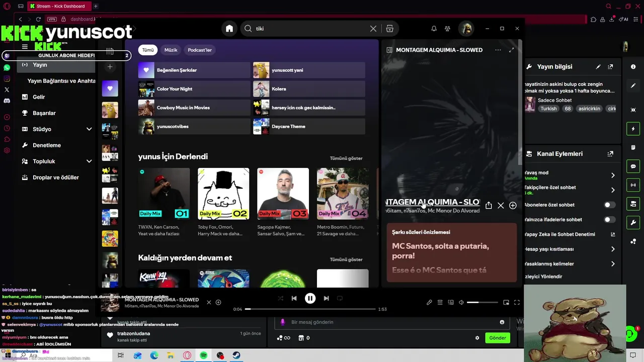Open the Daycare Theme shortcut
This screenshot has width=644, height=362.
coord(309,126)
